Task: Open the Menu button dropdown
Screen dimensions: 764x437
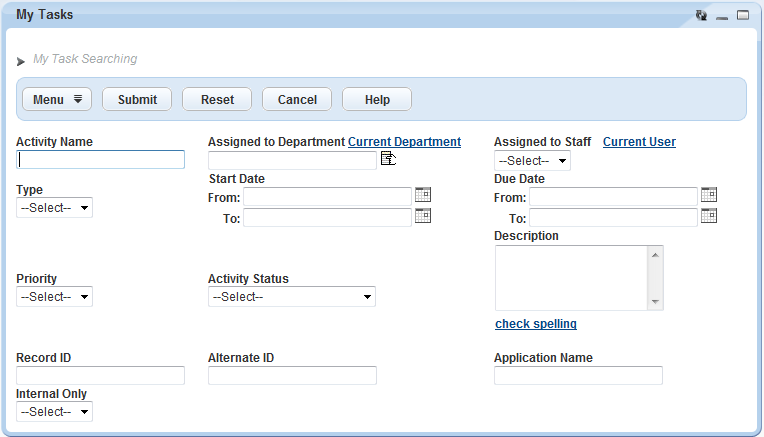Action: coord(57,99)
